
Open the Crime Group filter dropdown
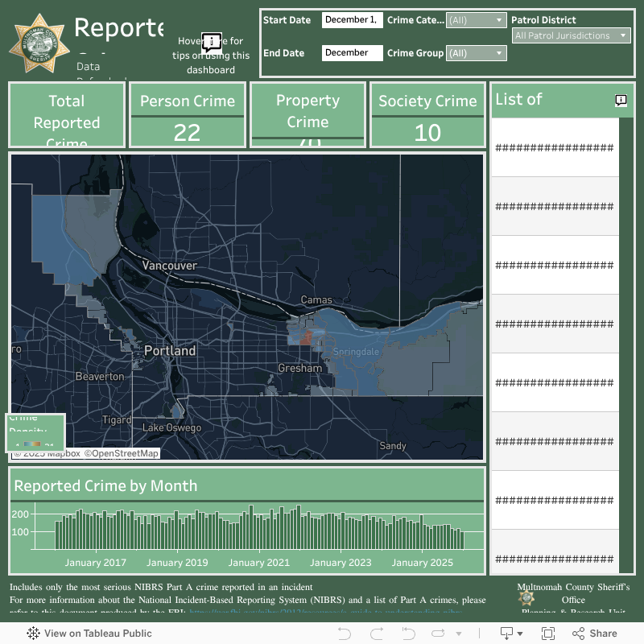click(477, 53)
